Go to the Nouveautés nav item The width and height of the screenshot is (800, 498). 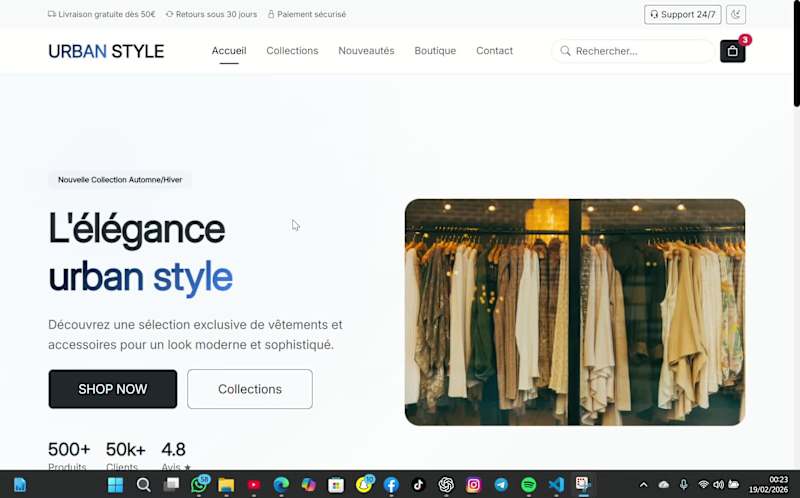coord(366,51)
